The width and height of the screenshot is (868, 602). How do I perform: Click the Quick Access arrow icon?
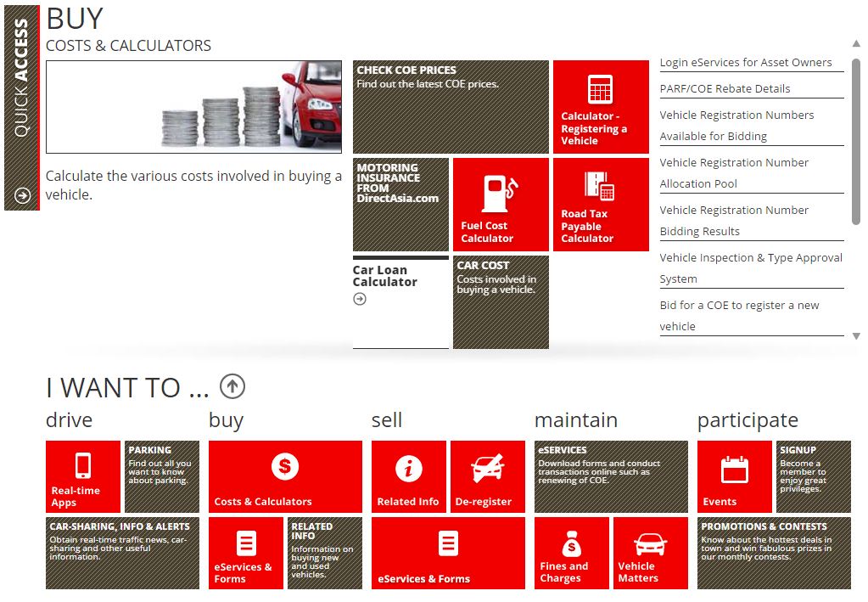pyautogui.click(x=22, y=195)
